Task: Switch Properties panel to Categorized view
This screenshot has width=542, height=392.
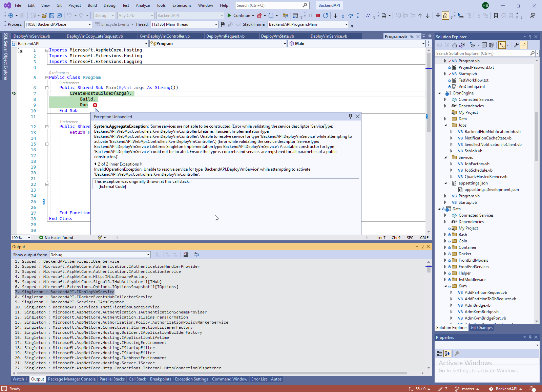Action: [439, 353]
